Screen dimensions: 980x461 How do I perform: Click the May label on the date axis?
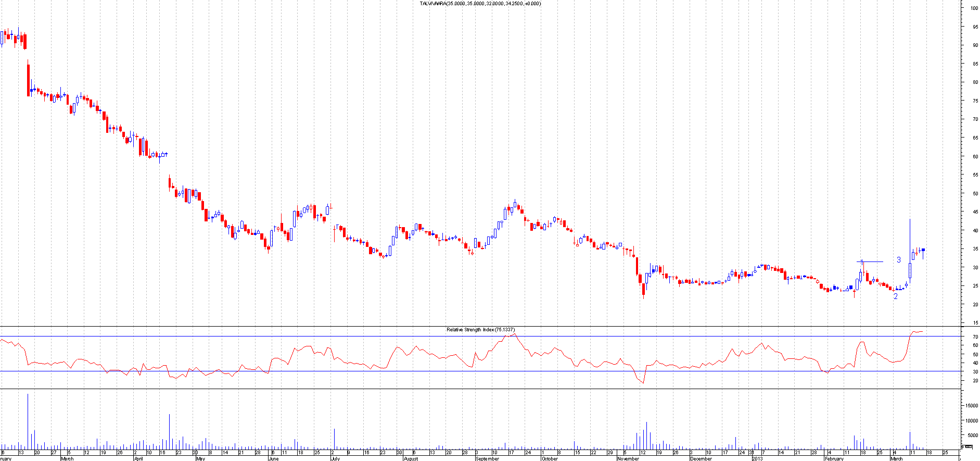coord(200,459)
